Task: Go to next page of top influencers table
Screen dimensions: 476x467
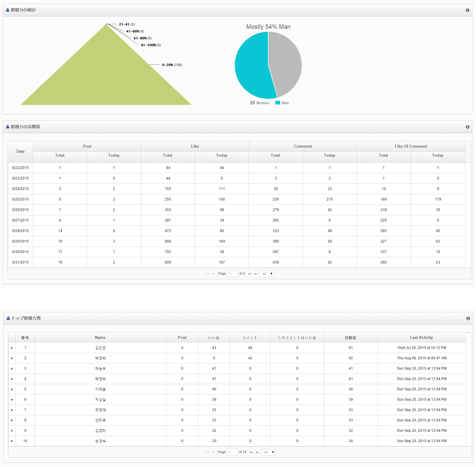Action: (251, 452)
